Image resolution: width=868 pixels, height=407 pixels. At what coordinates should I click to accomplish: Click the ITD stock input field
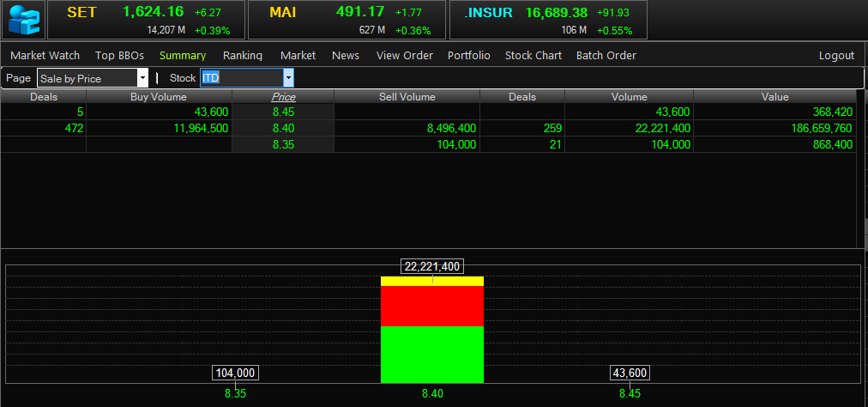[x=241, y=78]
